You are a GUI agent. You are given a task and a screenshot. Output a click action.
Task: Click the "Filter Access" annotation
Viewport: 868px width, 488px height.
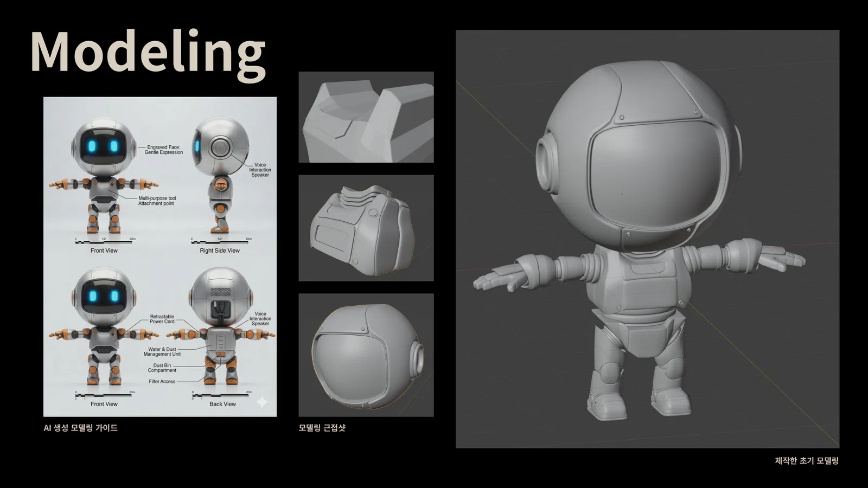point(162,382)
